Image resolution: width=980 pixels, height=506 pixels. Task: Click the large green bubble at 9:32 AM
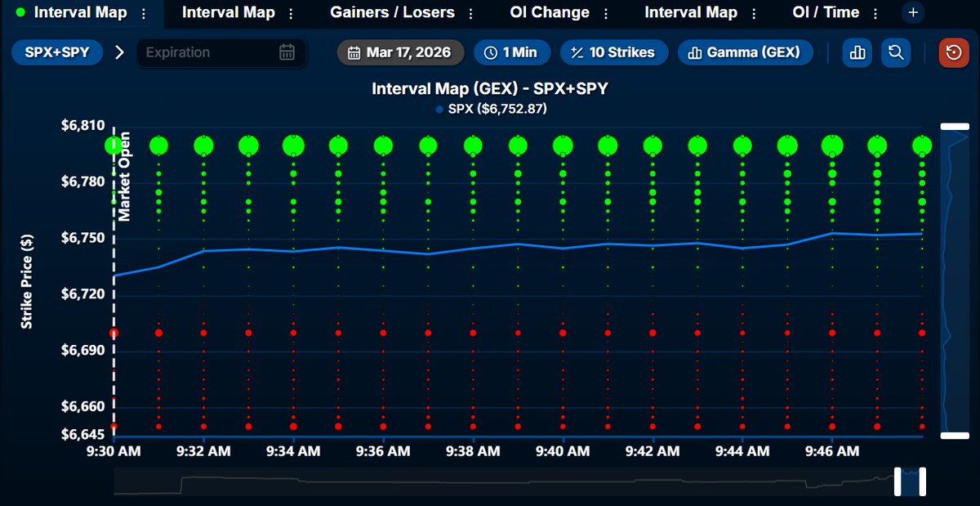click(203, 146)
